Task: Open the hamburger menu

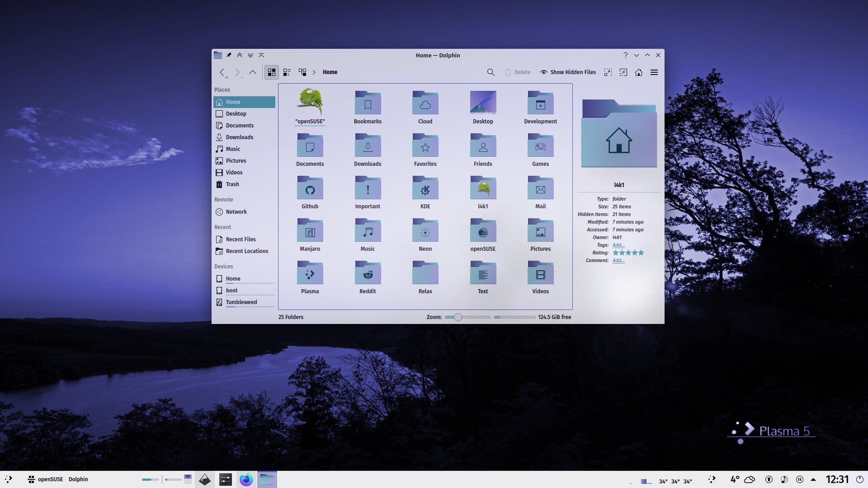Action: (x=654, y=72)
